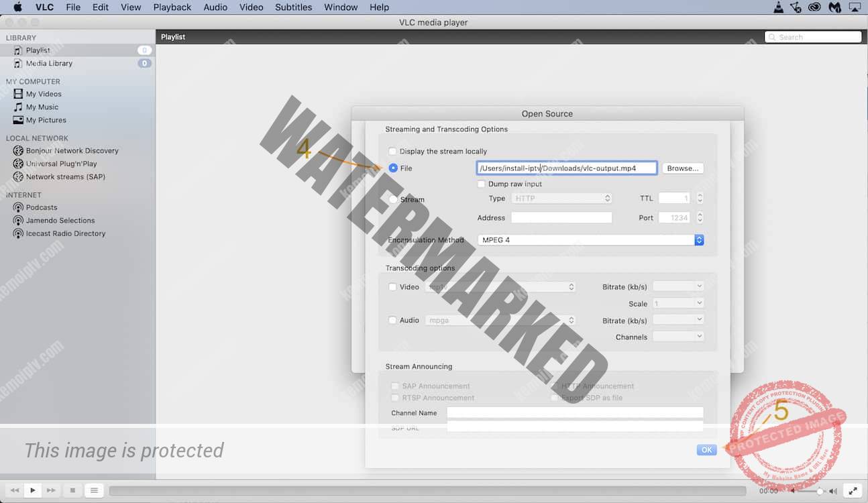Enable Video transcoding checkbox
Viewport: 868px width, 503px height.
coord(392,287)
